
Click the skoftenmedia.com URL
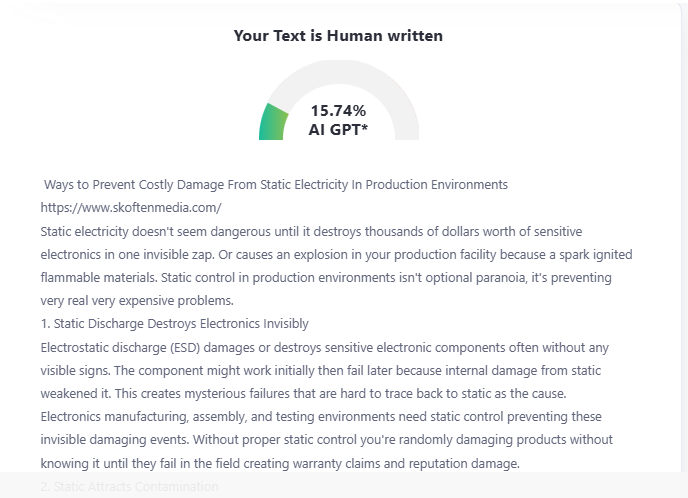pyautogui.click(x=130, y=208)
